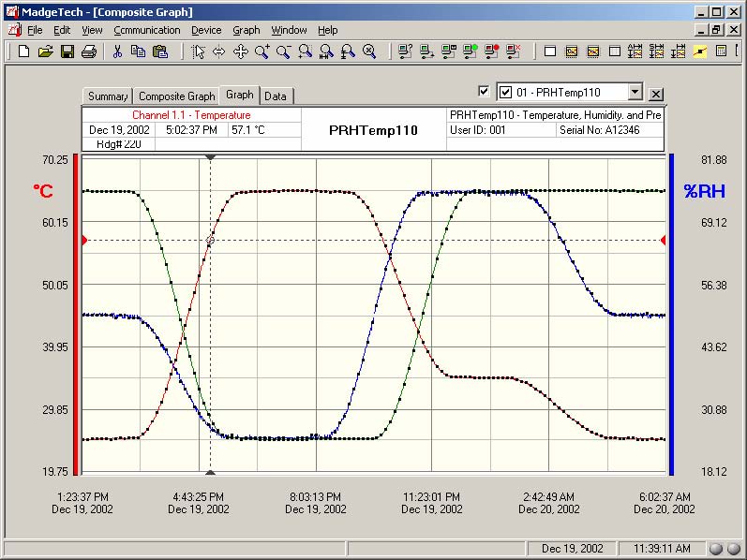Click the blue %RH axis color bar

tap(671, 315)
